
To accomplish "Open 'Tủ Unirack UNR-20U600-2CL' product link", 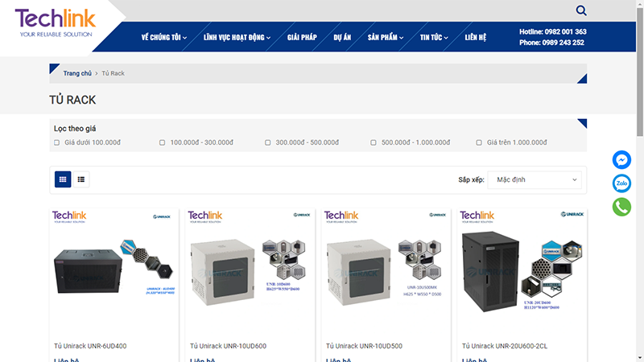I will coord(505,346).
